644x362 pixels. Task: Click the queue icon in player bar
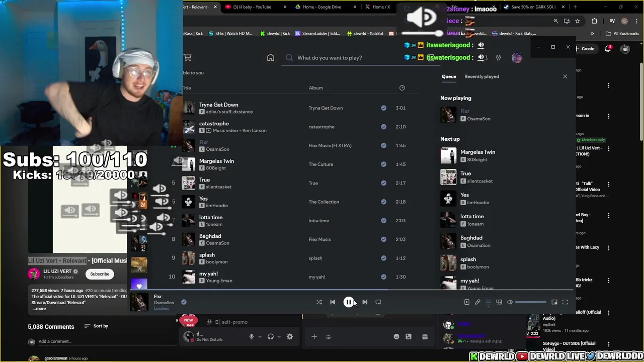tap(488, 302)
